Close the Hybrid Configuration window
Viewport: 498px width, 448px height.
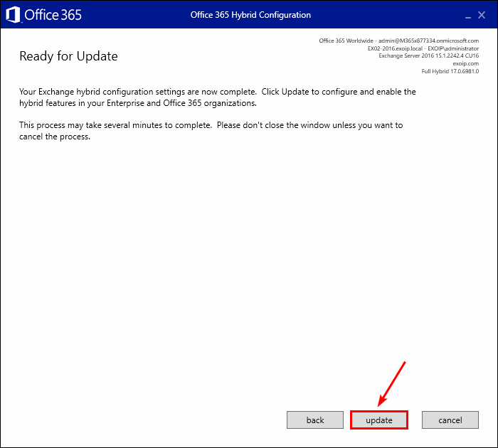(482, 15)
